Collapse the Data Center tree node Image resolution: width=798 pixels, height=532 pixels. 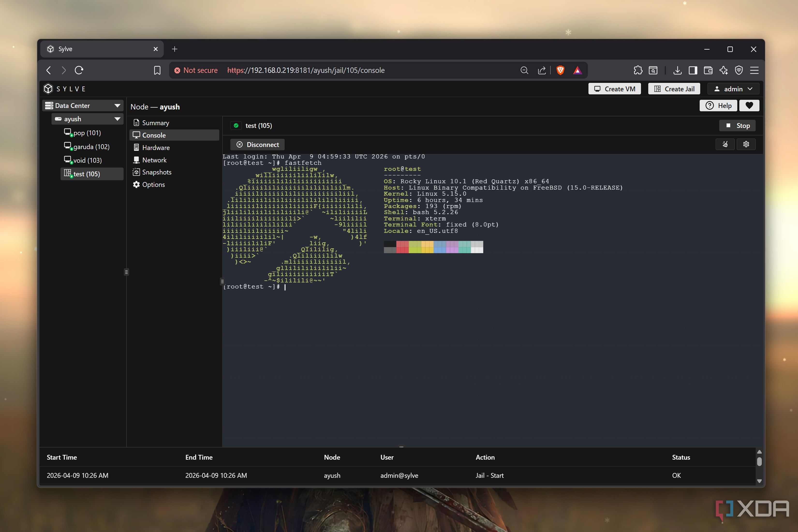117,105
